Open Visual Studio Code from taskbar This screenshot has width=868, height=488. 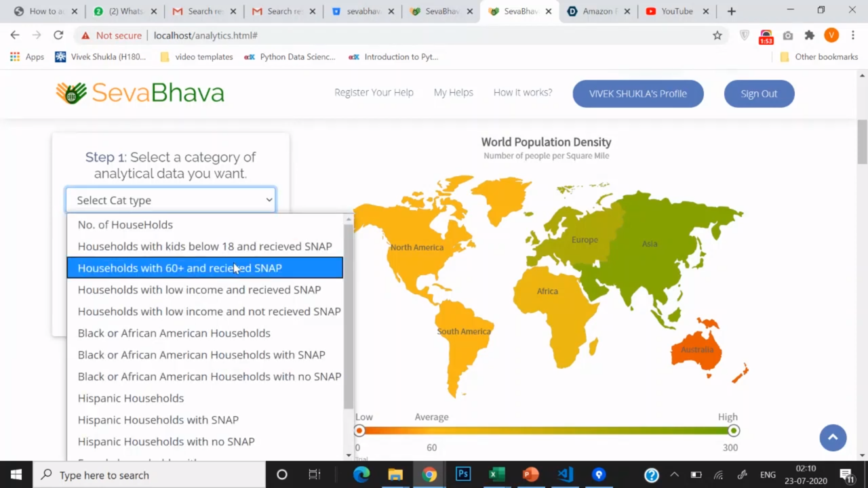(565, 474)
